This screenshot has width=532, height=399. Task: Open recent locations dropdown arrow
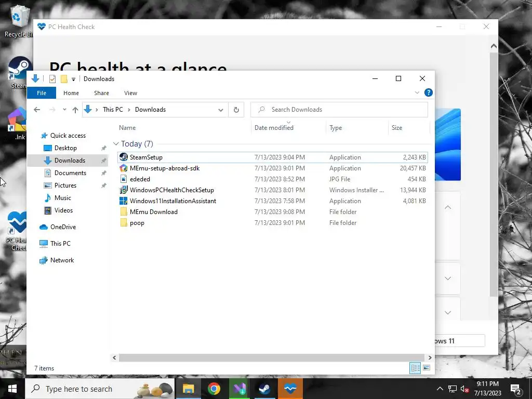tap(64, 110)
